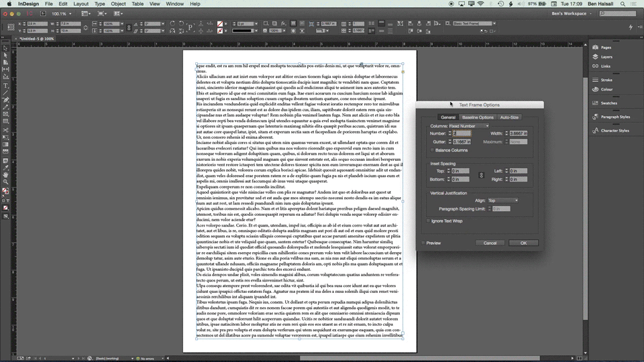644x362 pixels.
Task: Click the Number of columns input field
Action: 462,133
